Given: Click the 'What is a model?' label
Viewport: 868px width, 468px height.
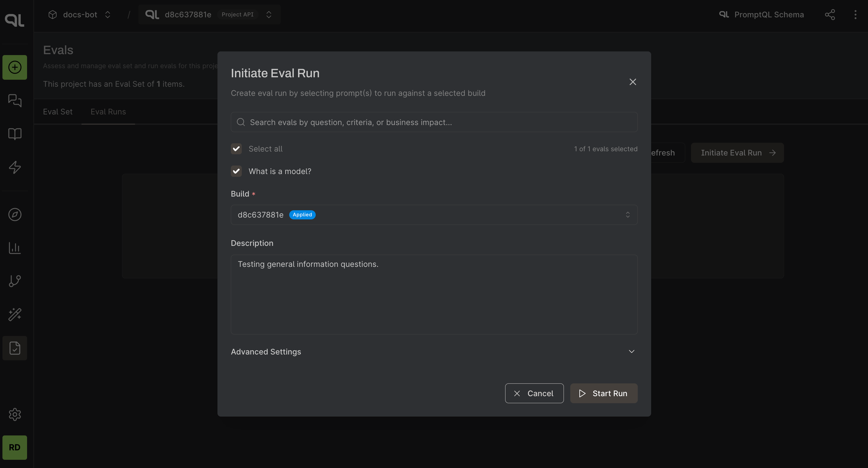Looking at the screenshot, I should (280, 171).
